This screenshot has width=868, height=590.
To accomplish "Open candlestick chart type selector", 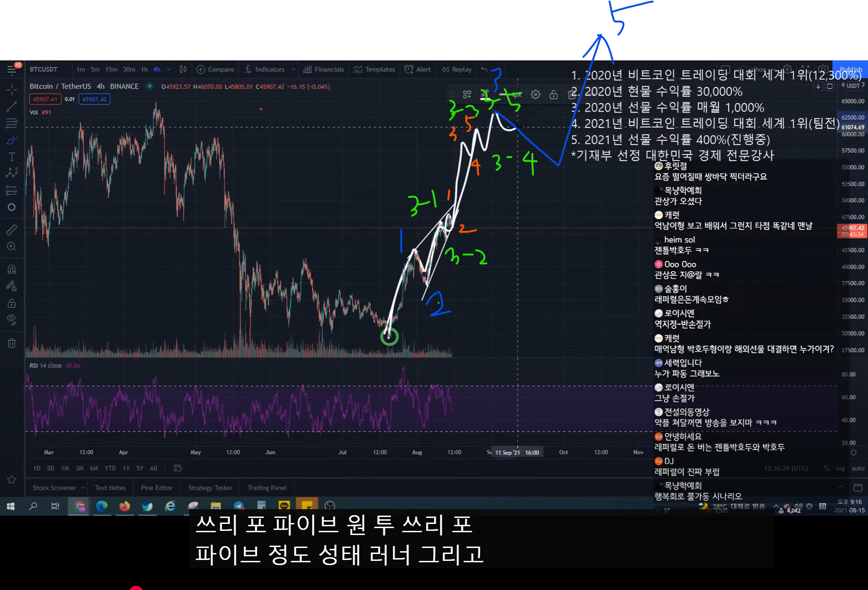I will (183, 69).
